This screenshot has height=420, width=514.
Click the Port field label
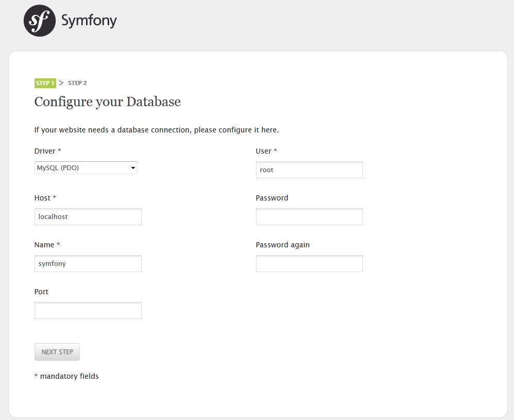coord(41,292)
